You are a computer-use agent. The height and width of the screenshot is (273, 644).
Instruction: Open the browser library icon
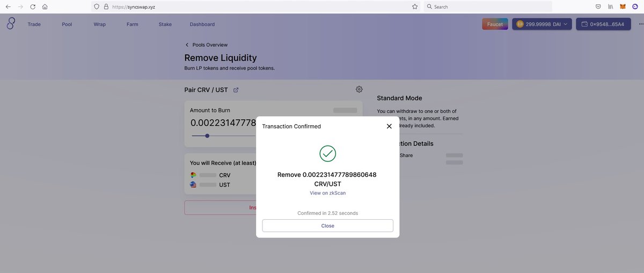(611, 7)
